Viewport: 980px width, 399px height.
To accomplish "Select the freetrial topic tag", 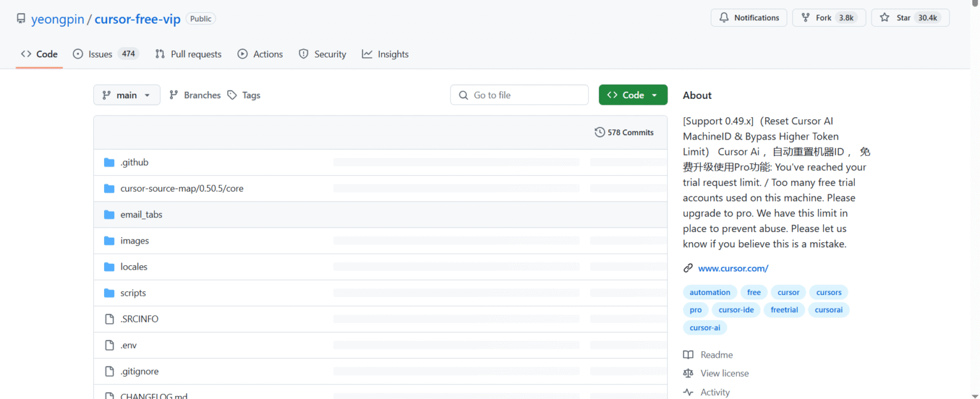I will point(784,310).
